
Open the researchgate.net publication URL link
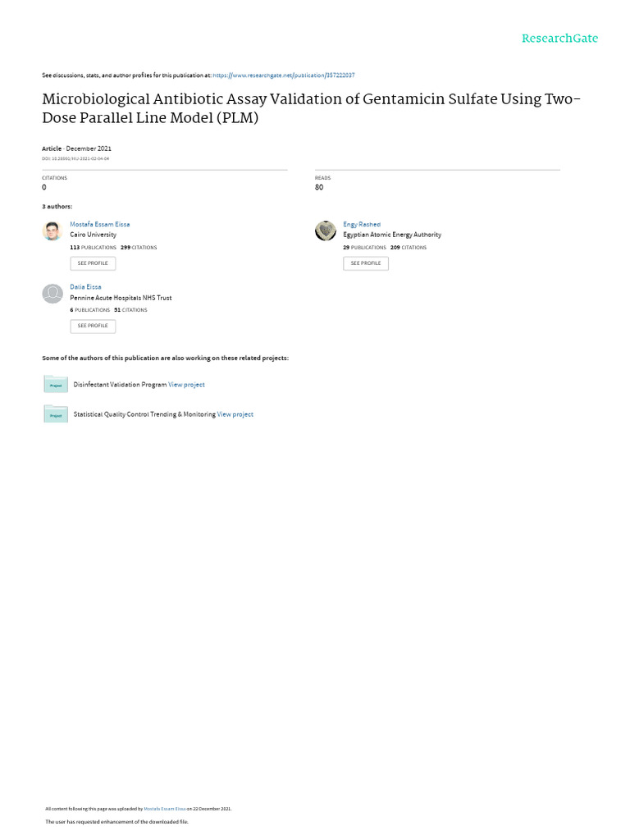point(283,75)
